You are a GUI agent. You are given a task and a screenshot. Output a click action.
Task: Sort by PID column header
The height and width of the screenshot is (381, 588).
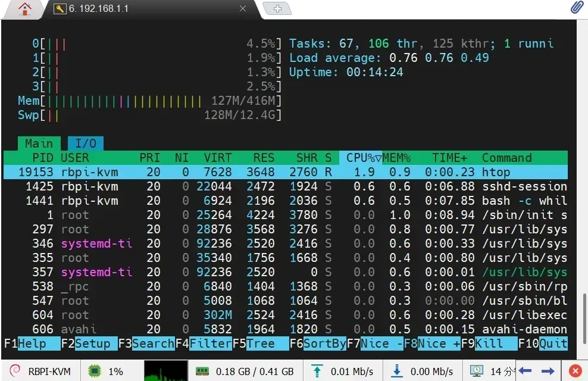[43, 158]
